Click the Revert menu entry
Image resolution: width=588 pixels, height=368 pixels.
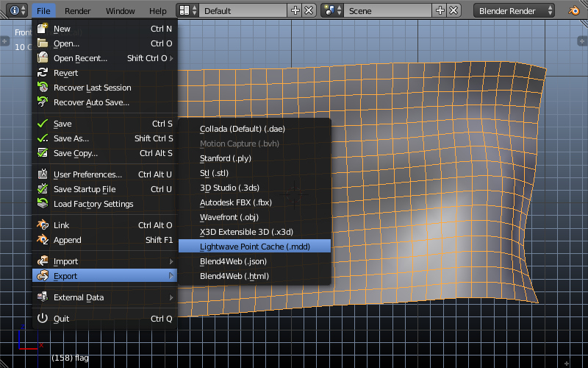[104, 73]
